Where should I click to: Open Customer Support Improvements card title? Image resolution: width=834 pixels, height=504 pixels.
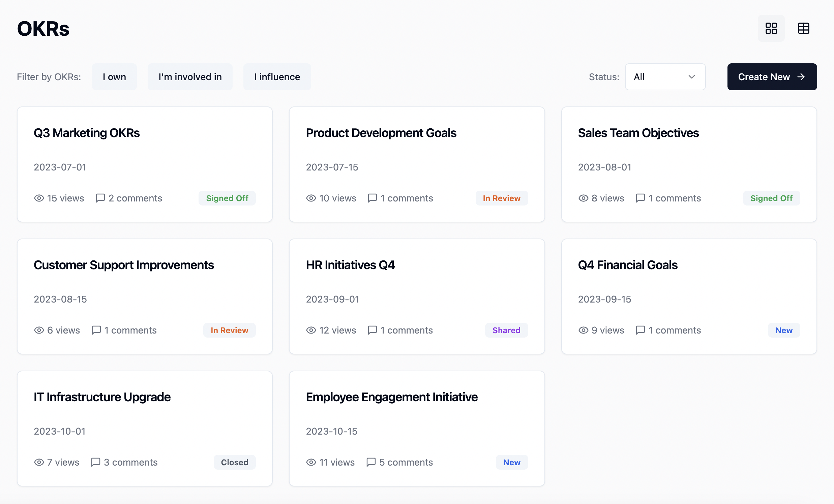coord(123,265)
